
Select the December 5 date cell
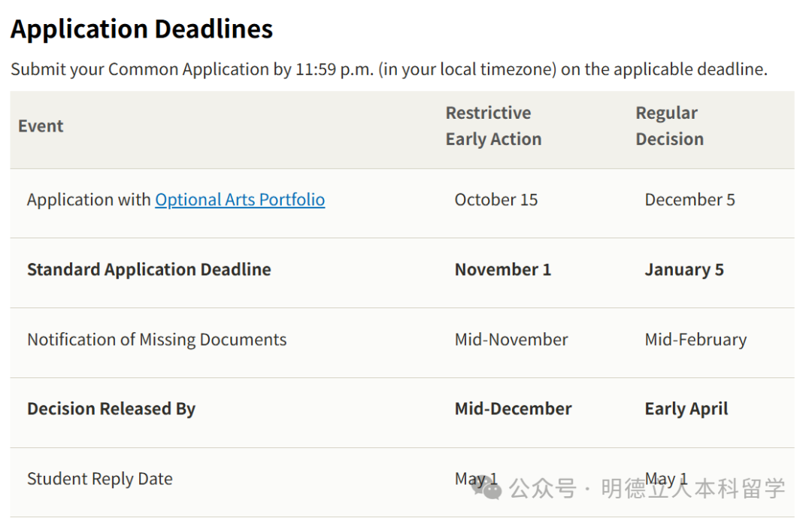689,200
